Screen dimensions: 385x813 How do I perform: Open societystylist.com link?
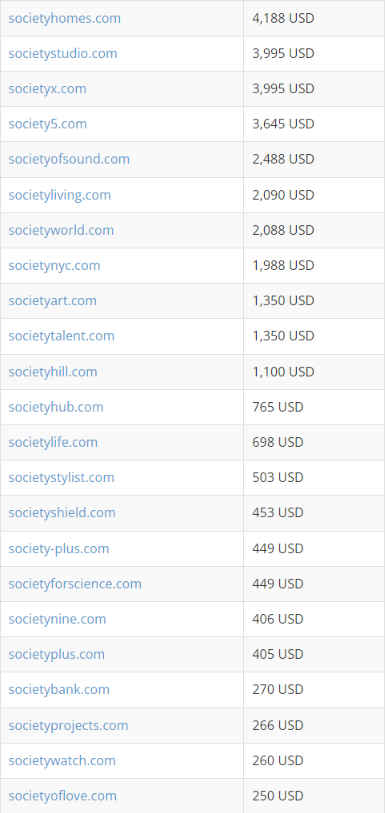61,478
